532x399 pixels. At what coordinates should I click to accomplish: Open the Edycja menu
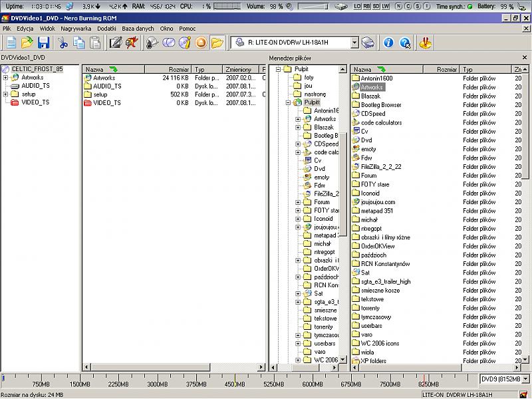click(x=25, y=29)
